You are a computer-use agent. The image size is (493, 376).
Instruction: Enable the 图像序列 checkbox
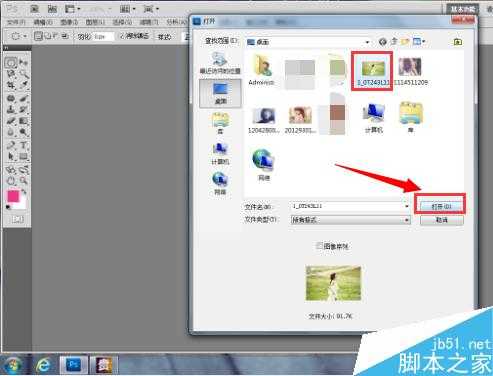(x=319, y=246)
